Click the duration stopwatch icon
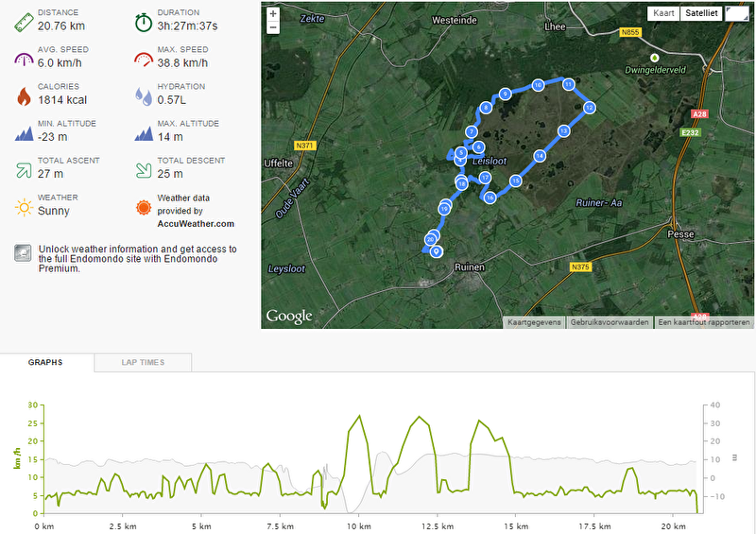This screenshot has width=756, height=534. click(x=144, y=22)
